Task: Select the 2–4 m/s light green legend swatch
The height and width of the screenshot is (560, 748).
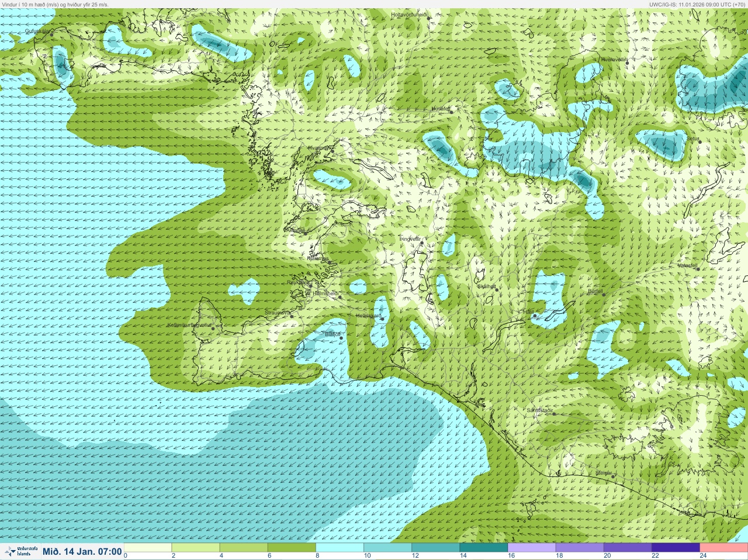Action: pyautogui.click(x=196, y=548)
